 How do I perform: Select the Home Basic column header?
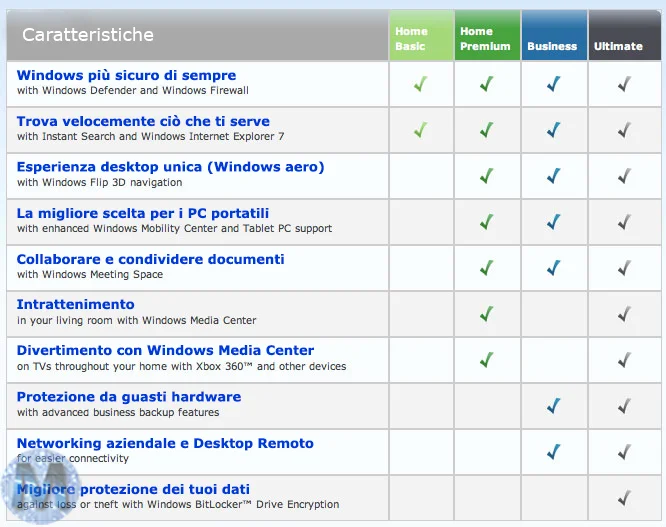pos(421,35)
